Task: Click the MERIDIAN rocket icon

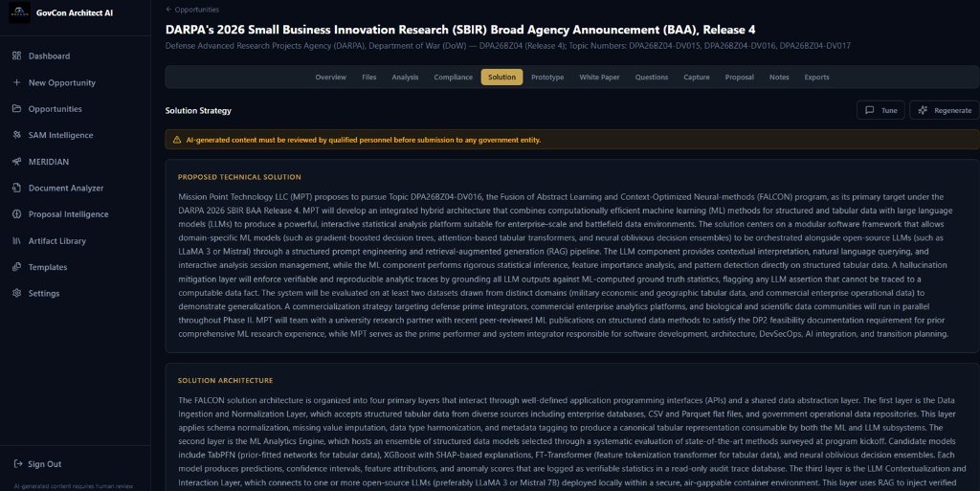Action: pos(17,161)
